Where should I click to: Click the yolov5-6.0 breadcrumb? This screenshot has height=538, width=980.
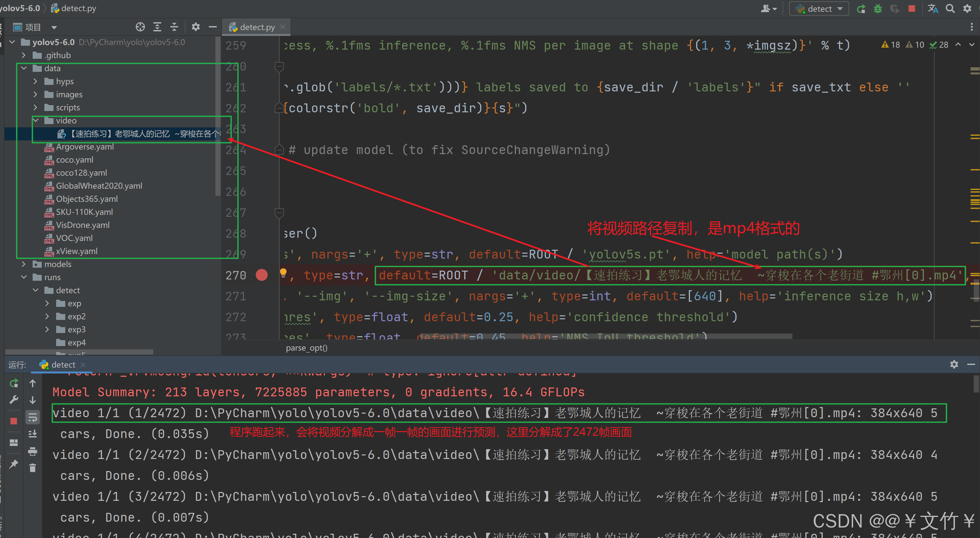click(21, 8)
